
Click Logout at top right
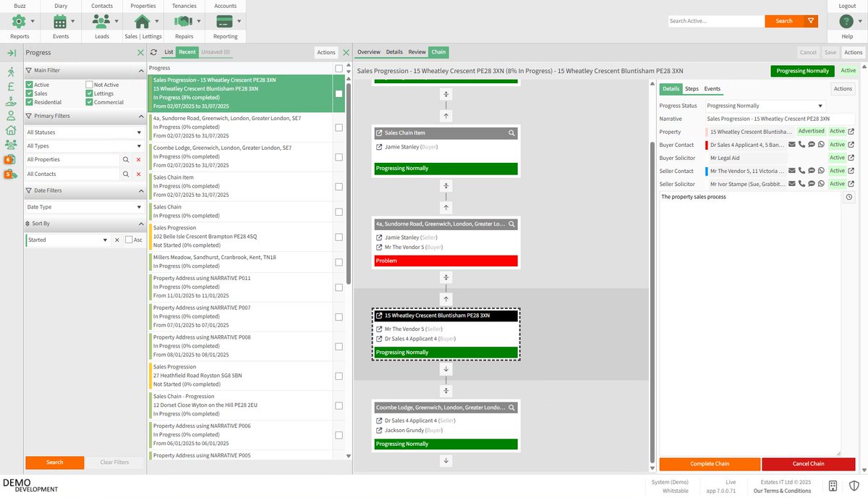coord(847,5)
